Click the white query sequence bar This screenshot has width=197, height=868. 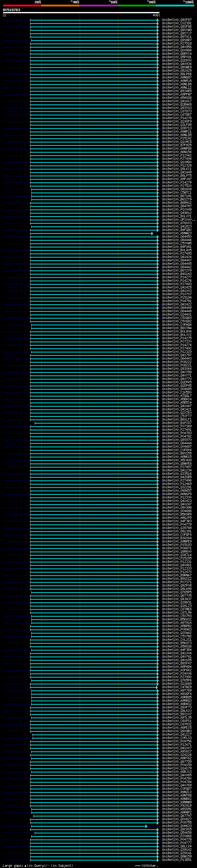tap(81, 12)
